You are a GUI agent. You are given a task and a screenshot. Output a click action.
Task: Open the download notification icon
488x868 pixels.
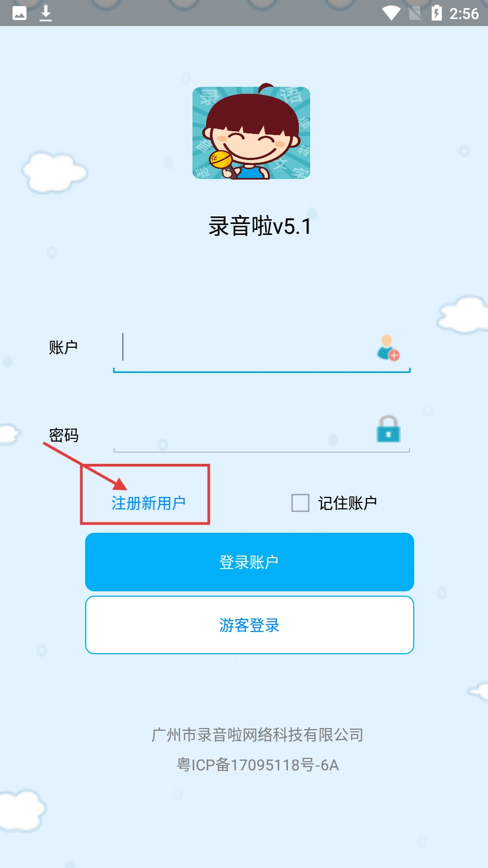[46, 13]
